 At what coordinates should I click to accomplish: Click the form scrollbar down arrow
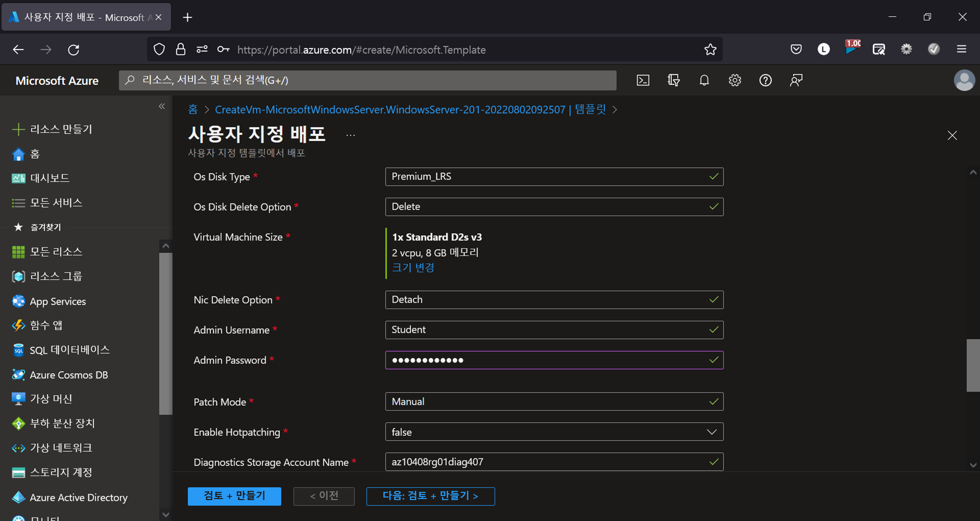(973, 465)
